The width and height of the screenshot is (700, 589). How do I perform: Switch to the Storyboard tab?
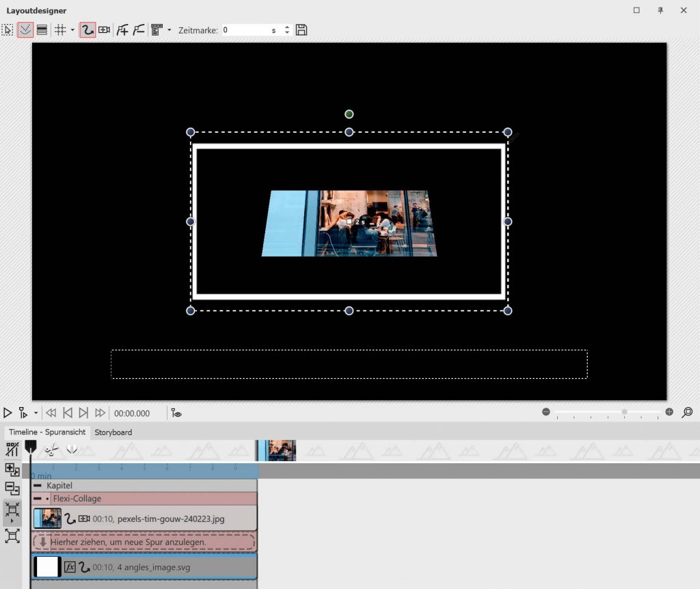point(113,432)
